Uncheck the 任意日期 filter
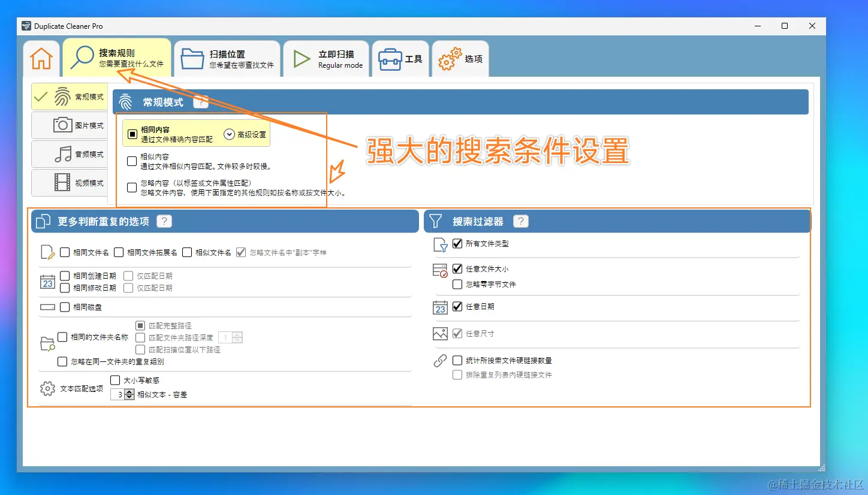Screen dimensions: 868x495 tap(458, 306)
